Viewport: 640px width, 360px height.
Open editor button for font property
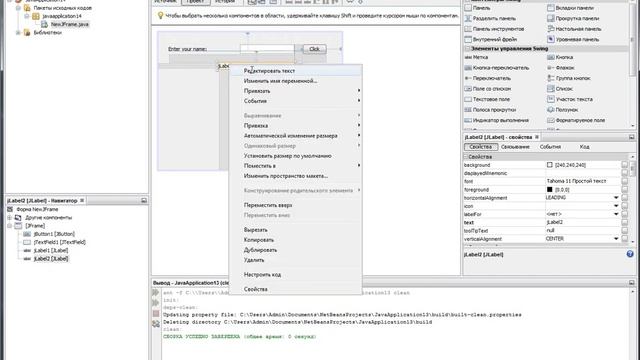(x=624, y=181)
